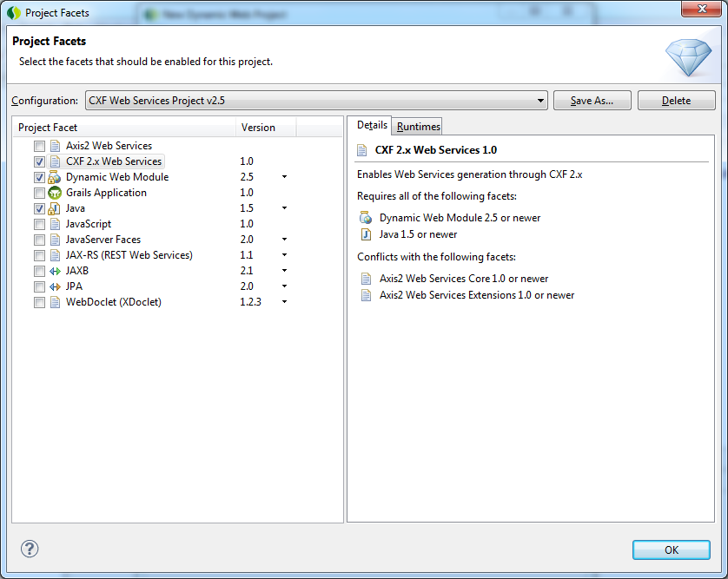Image resolution: width=728 pixels, height=579 pixels.
Task: Uncheck the Dynamic Web Module checkbox
Action: click(39, 177)
